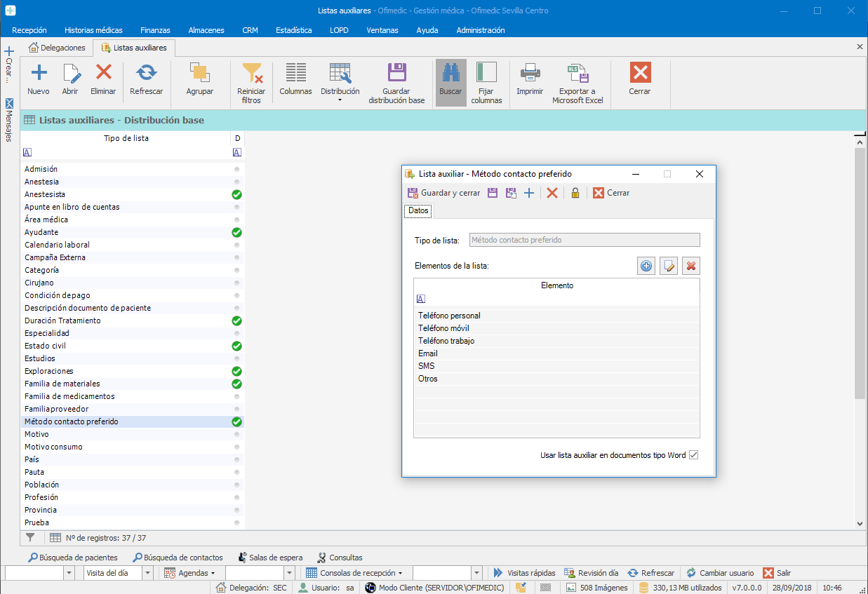The width and height of the screenshot is (868, 594).
Task: Click Reiniciar filtros funnel icon
Action: pos(251,74)
